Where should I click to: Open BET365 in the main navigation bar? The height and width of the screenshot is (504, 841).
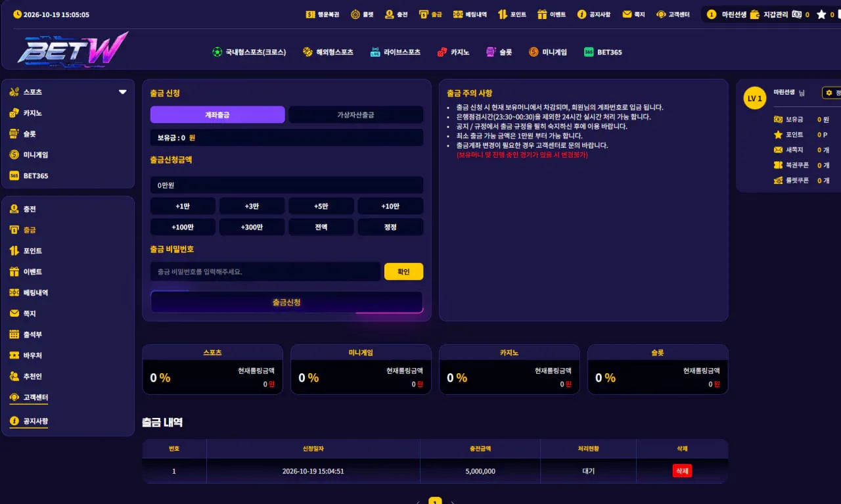[602, 52]
